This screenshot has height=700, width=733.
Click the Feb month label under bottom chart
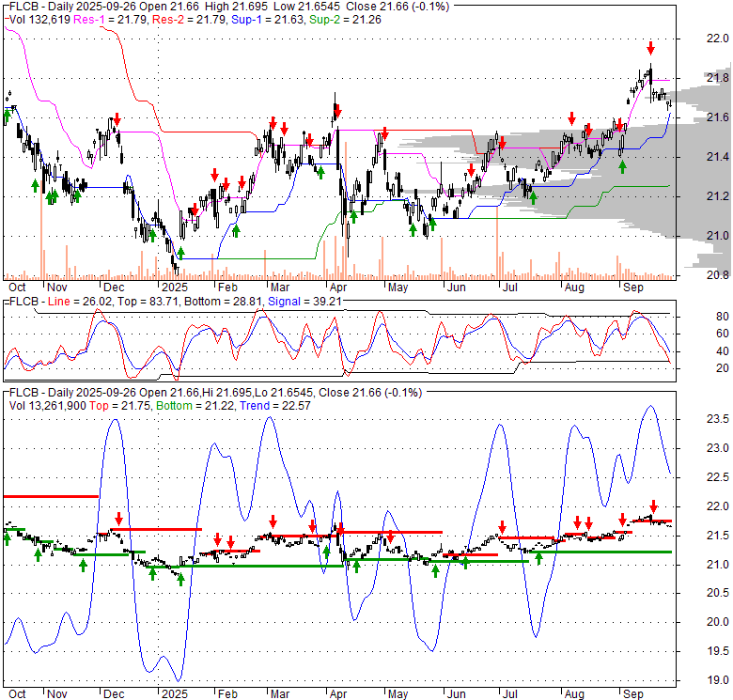[x=227, y=694]
